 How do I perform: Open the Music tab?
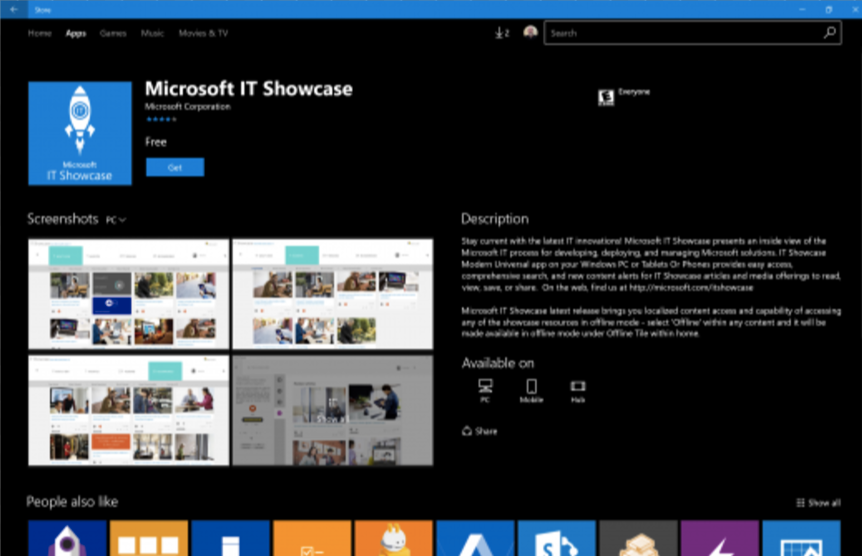(152, 33)
